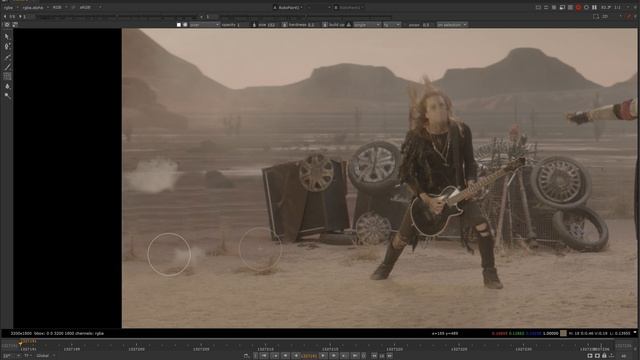Select the Brush paint tool

7,67
